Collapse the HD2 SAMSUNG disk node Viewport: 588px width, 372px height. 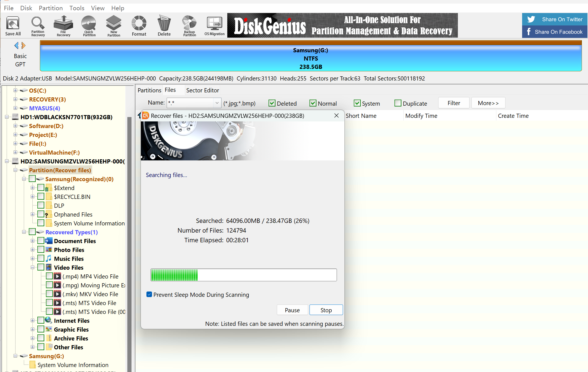click(x=7, y=161)
